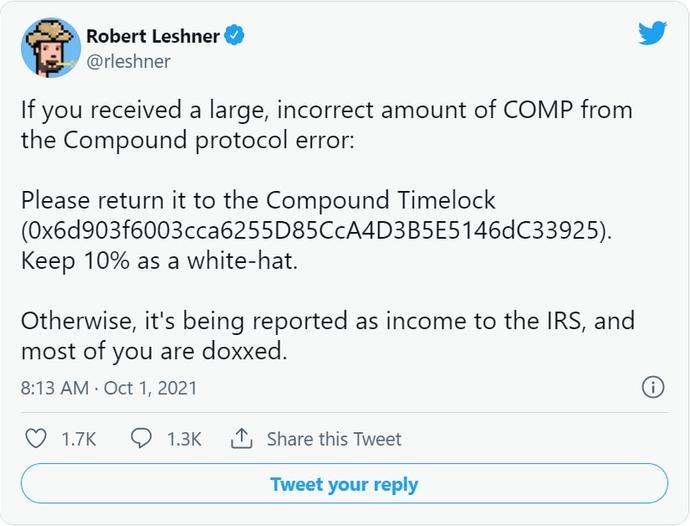Click the 1.3K replies count

(x=184, y=439)
